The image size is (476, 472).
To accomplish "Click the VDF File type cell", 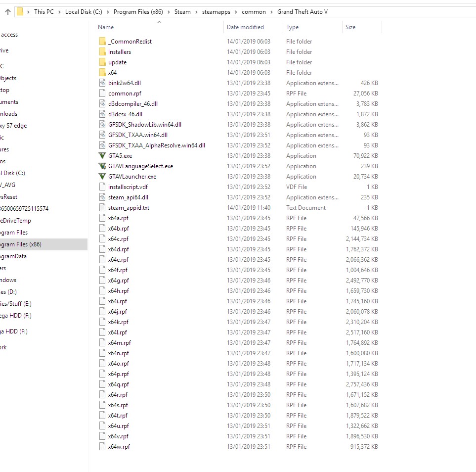I will tap(297, 187).
